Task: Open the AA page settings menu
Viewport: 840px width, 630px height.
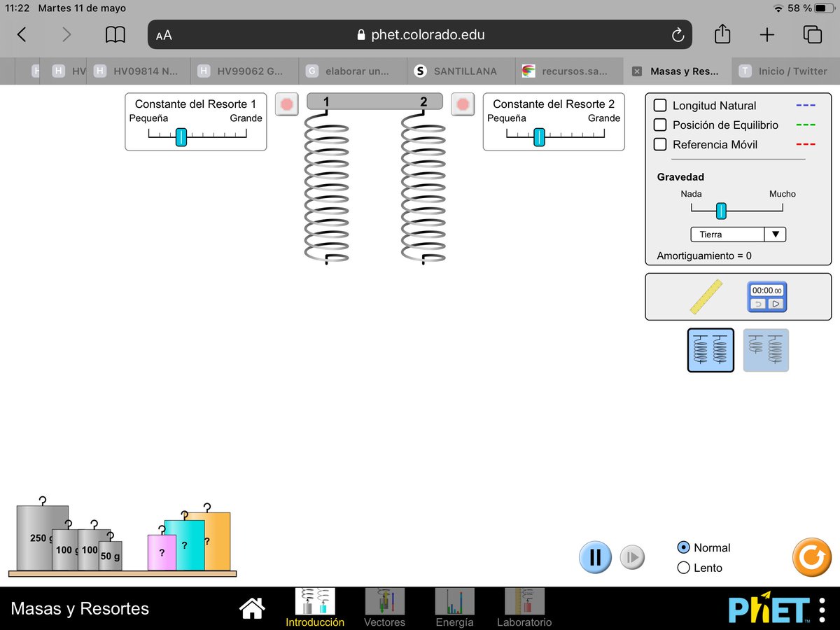Action: coord(164,36)
